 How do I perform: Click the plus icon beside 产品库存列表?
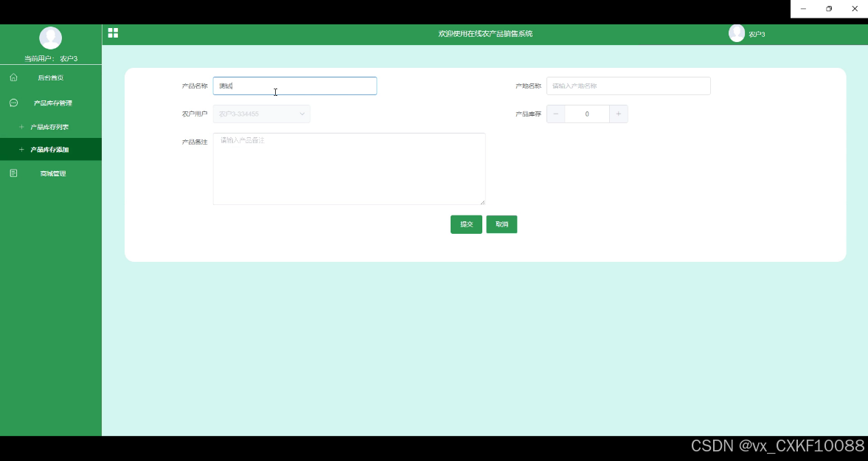pos(21,127)
